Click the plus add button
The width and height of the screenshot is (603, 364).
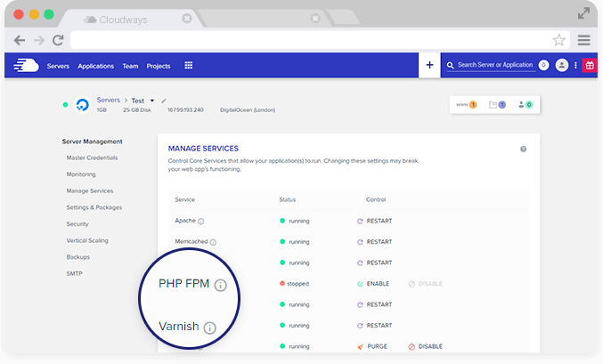(x=429, y=65)
